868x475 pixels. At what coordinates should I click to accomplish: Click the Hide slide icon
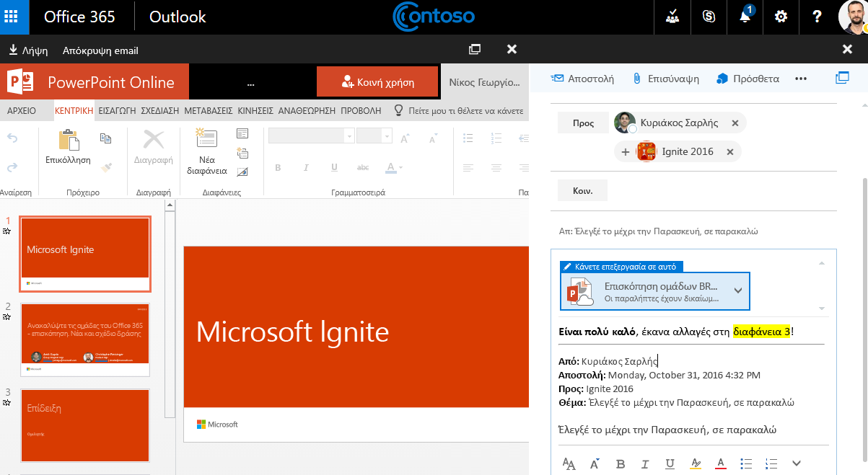pos(242,172)
